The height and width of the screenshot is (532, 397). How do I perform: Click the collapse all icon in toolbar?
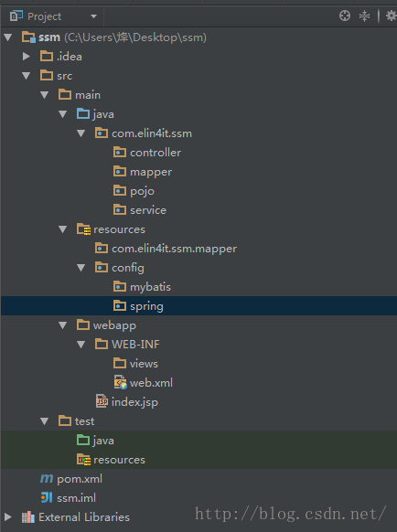364,16
